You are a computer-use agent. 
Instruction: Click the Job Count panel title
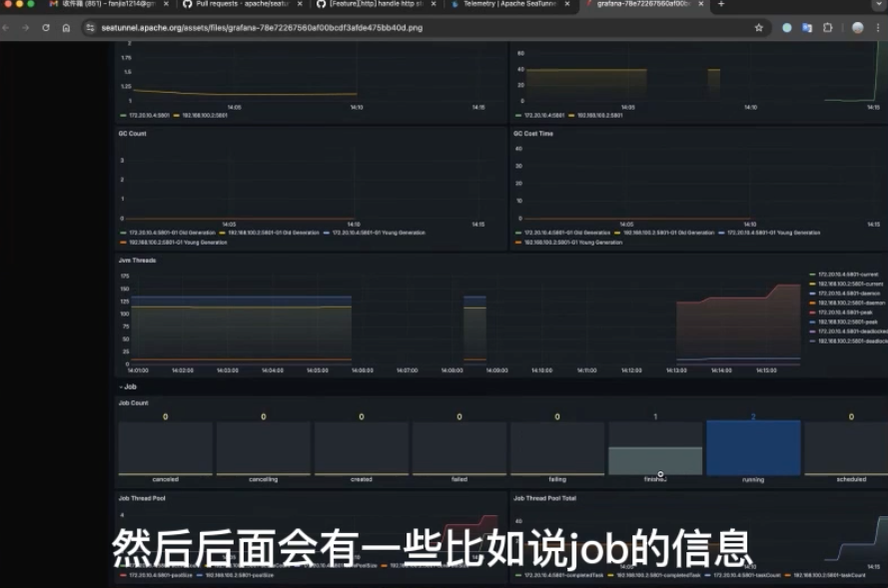[x=133, y=403]
